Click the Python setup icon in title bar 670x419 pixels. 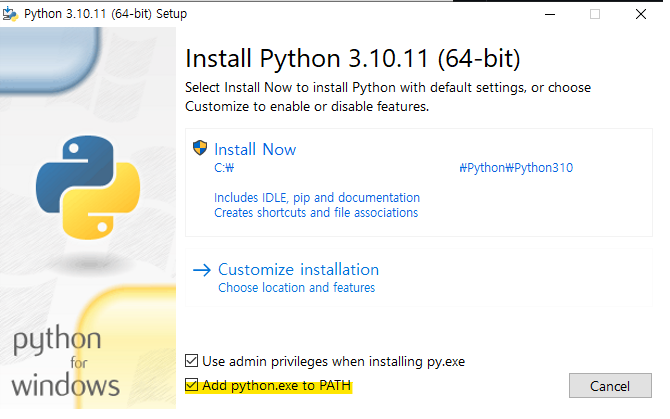tap(10, 14)
